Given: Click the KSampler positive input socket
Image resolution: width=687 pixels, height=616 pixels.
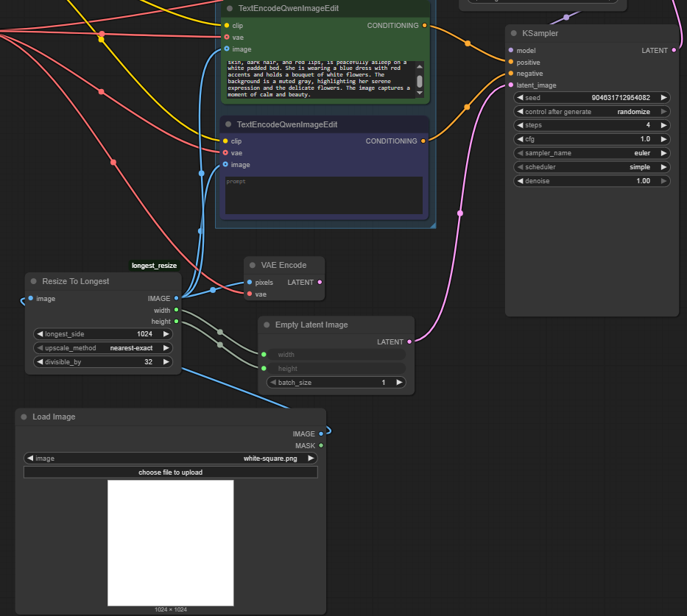Looking at the screenshot, I should (511, 62).
